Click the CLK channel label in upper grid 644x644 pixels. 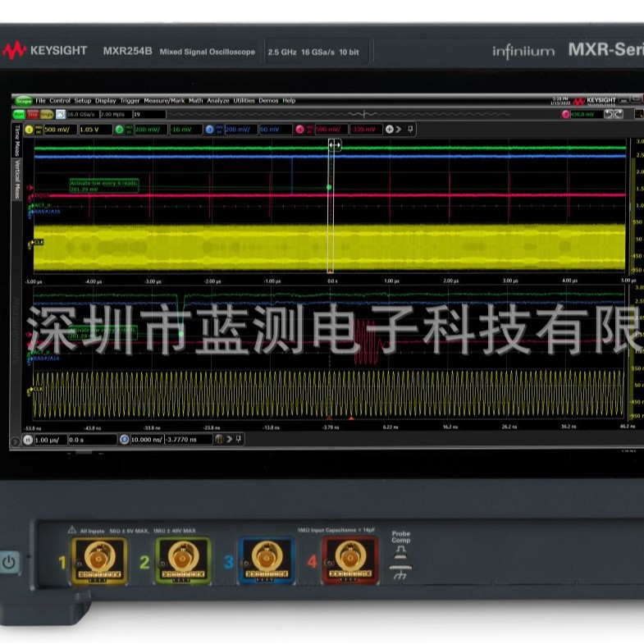[39, 242]
